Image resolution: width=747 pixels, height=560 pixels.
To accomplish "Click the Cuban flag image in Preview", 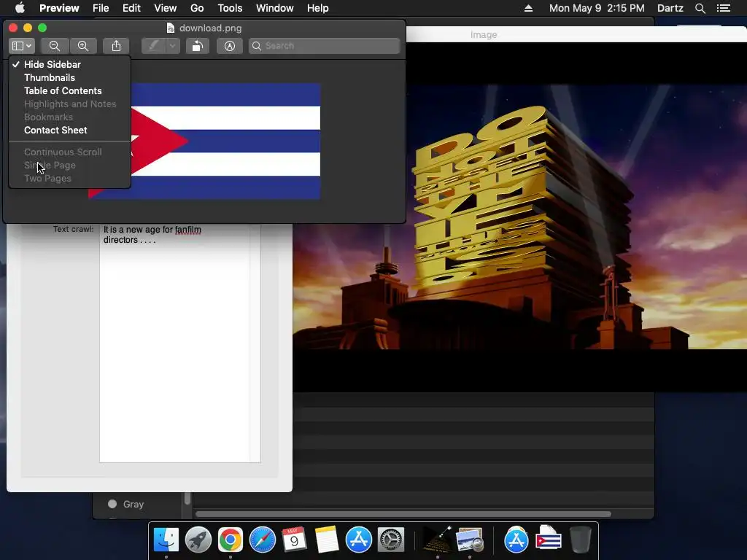I will click(x=225, y=141).
